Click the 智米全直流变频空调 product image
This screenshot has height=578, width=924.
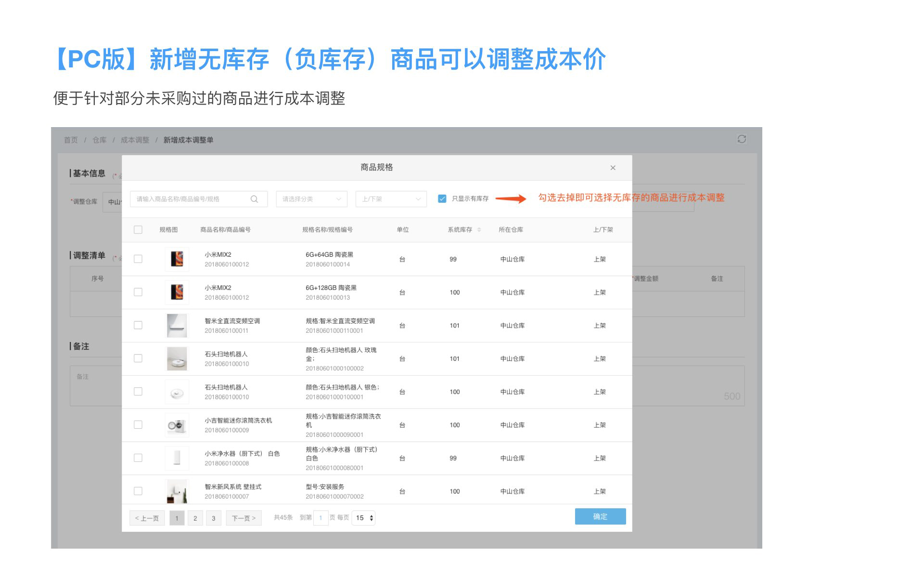(x=177, y=326)
